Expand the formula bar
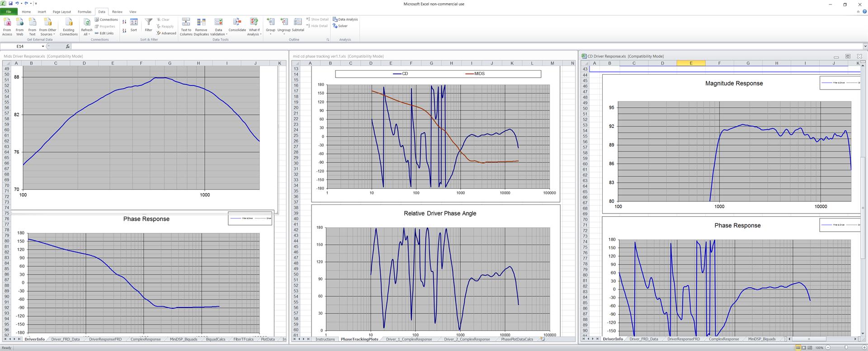The width and height of the screenshot is (868, 351). (865, 47)
